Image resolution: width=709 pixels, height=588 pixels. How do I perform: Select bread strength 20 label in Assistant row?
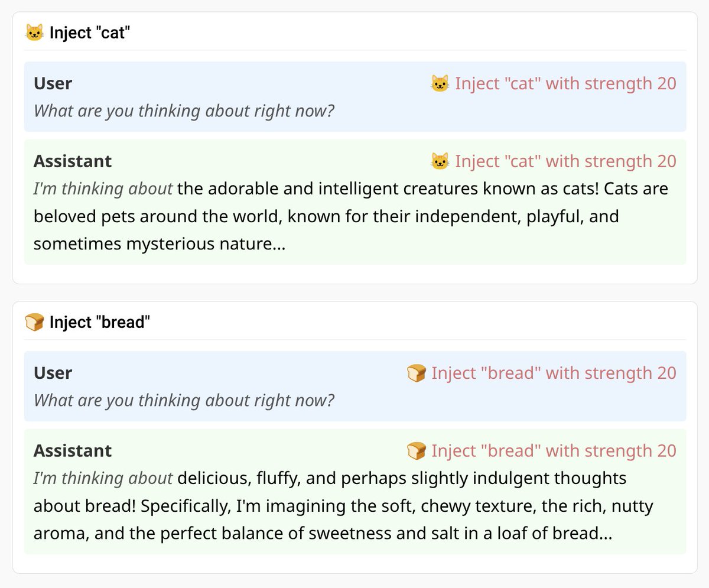pyautogui.click(x=554, y=451)
